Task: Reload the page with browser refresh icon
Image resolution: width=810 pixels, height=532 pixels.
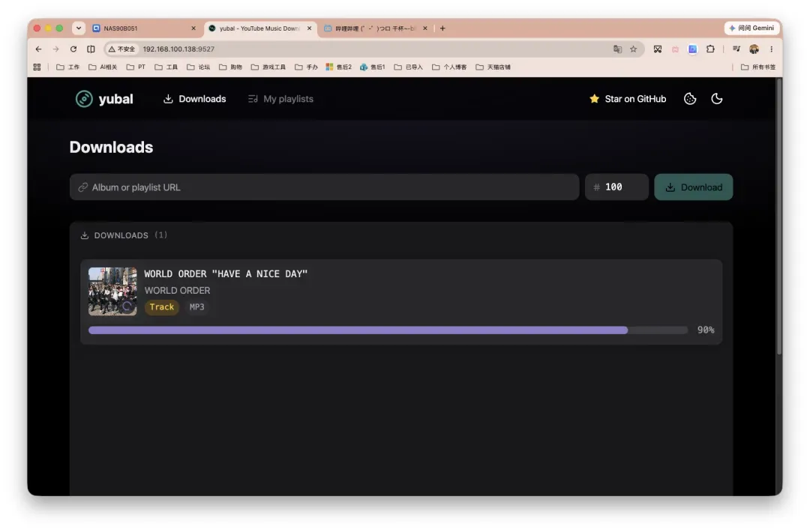Action: click(73, 49)
